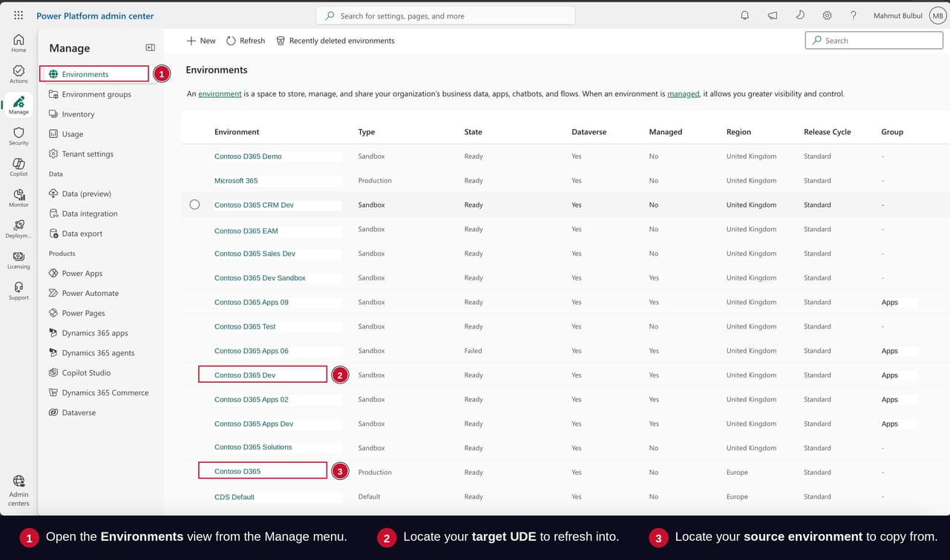The height and width of the screenshot is (560, 950).
Task: Open Actions in the left rail
Action: tap(19, 74)
